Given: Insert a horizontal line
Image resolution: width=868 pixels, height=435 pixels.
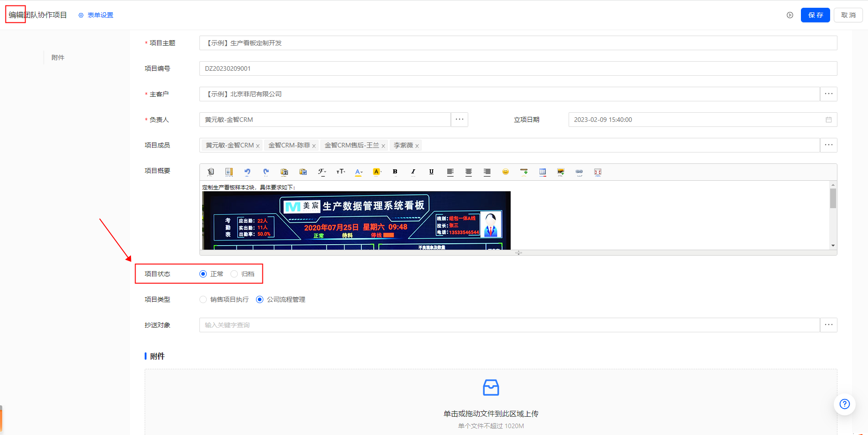Looking at the screenshot, I should [x=524, y=172].
